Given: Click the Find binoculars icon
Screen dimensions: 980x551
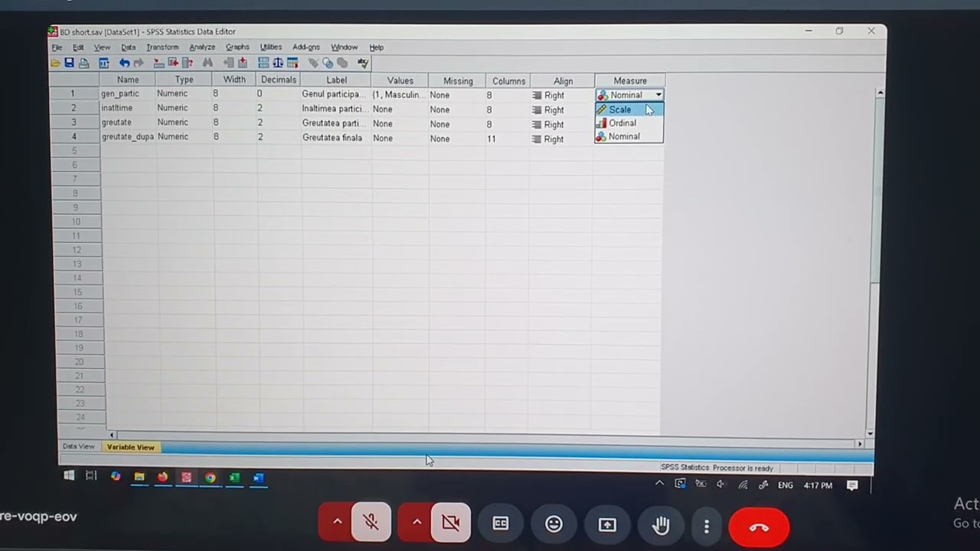Looking at the screenshot, I should [x=207, y=64].
